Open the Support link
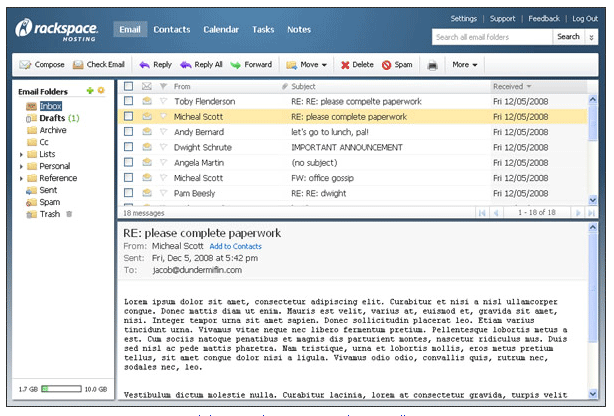 502,18
